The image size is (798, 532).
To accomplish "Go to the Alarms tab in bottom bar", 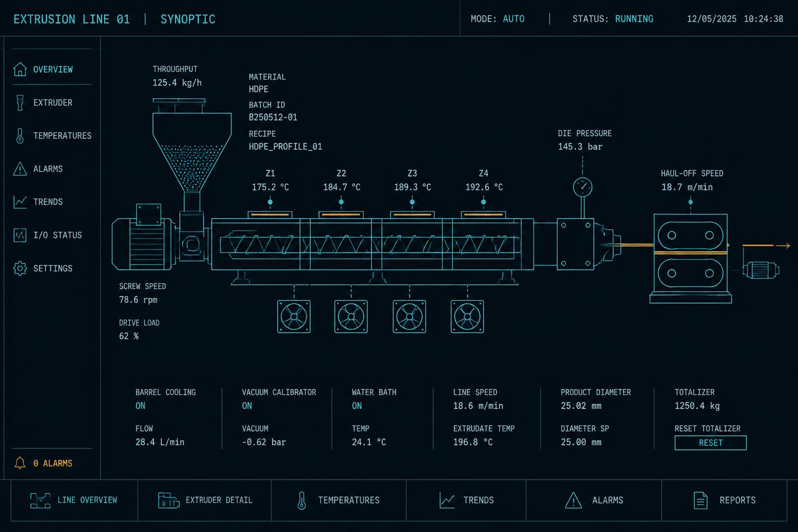I will coord(594,500).
